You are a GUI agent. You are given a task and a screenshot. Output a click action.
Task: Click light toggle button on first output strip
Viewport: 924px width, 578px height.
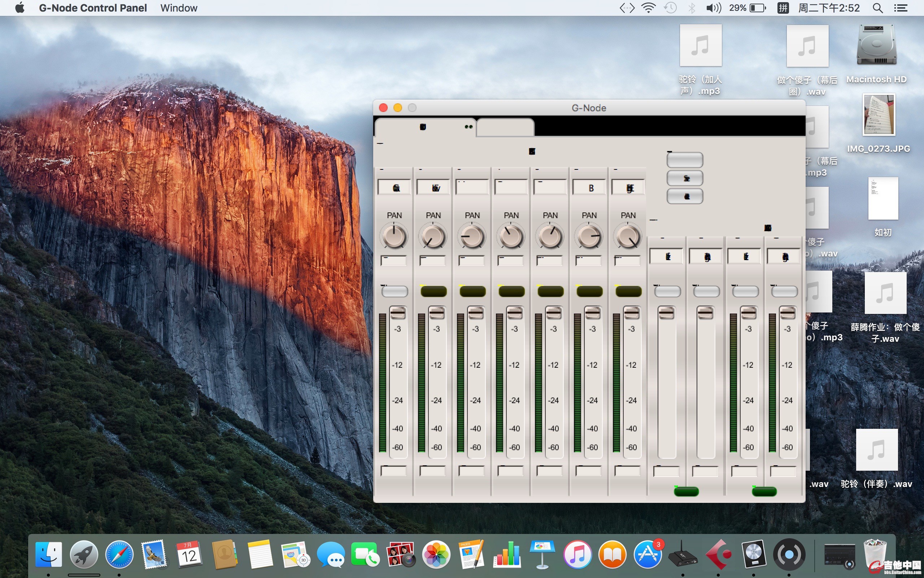(x=667, y=292)
